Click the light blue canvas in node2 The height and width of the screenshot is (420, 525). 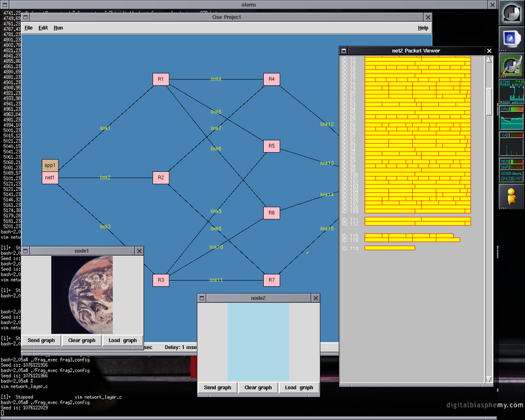point(259,343)
